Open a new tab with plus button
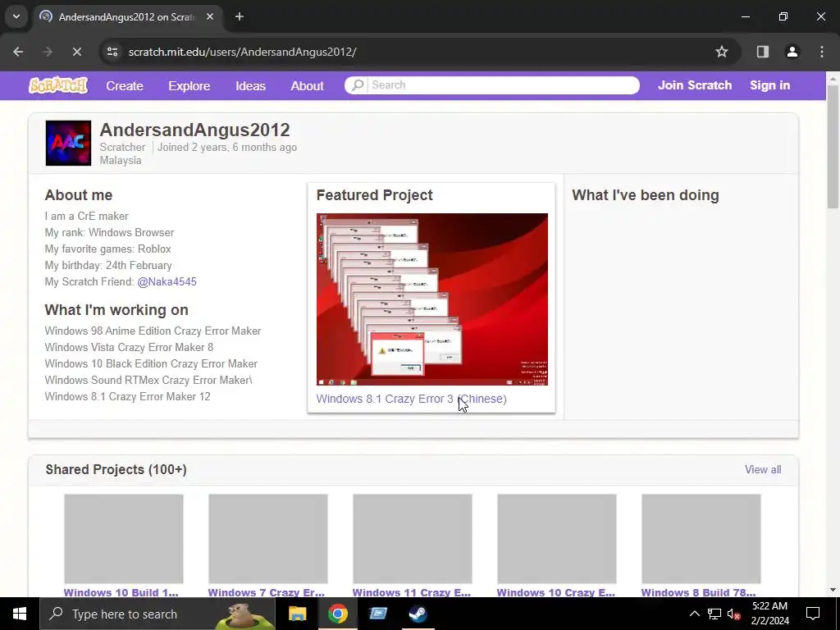This screenshot has height=630, width=840. coord(240,16)
